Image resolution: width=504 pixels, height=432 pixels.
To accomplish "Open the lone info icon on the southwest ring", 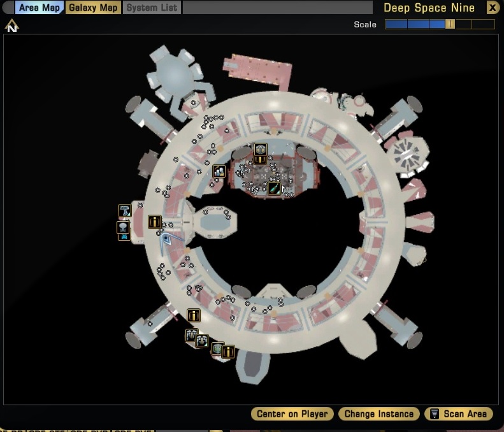I will [x=194, y=315].
